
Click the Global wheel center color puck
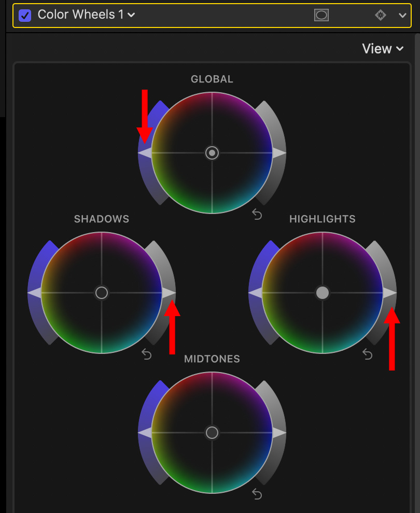212,153
